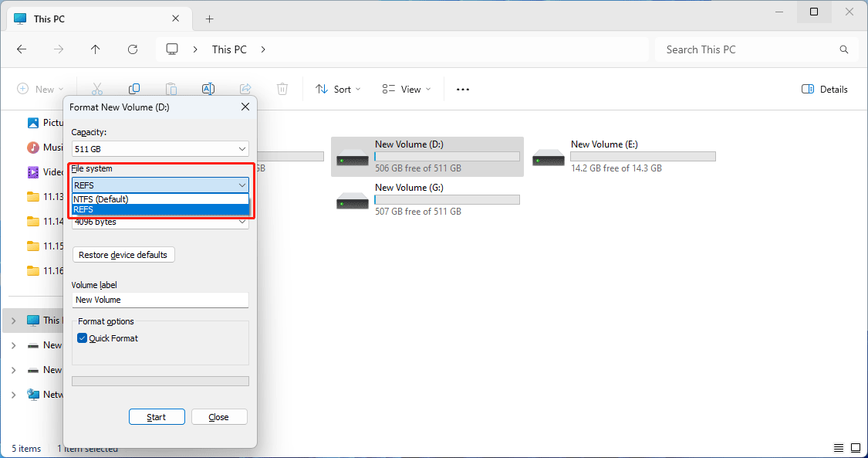Click Restore device defaults button

tap(123, 255)
